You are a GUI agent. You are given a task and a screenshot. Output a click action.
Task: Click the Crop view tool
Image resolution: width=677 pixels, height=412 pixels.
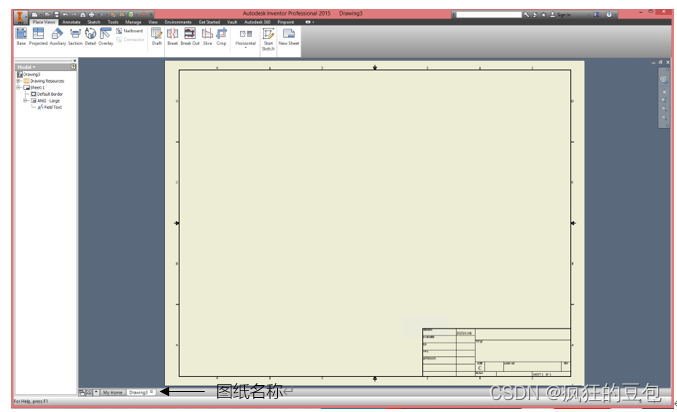click(x=221, y=36)
